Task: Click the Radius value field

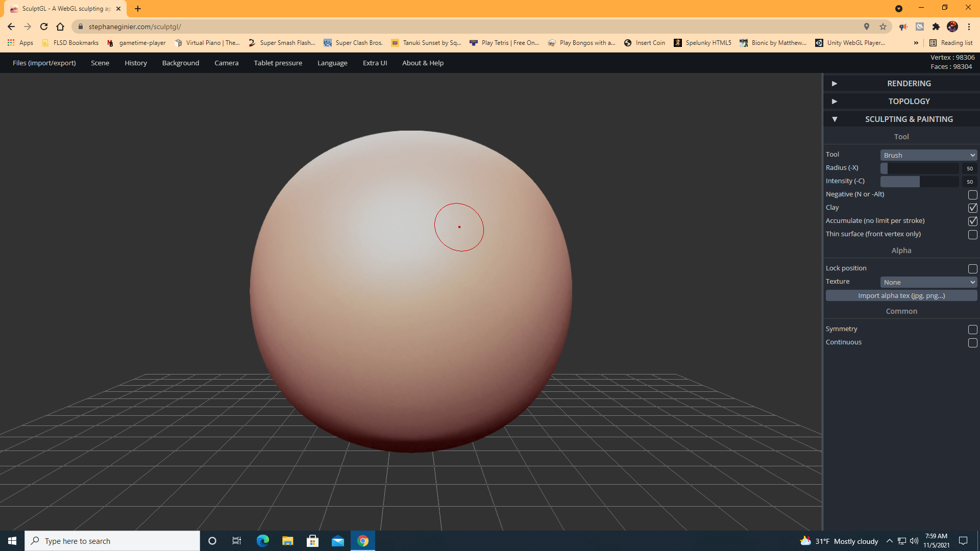Action: (969, 168)
